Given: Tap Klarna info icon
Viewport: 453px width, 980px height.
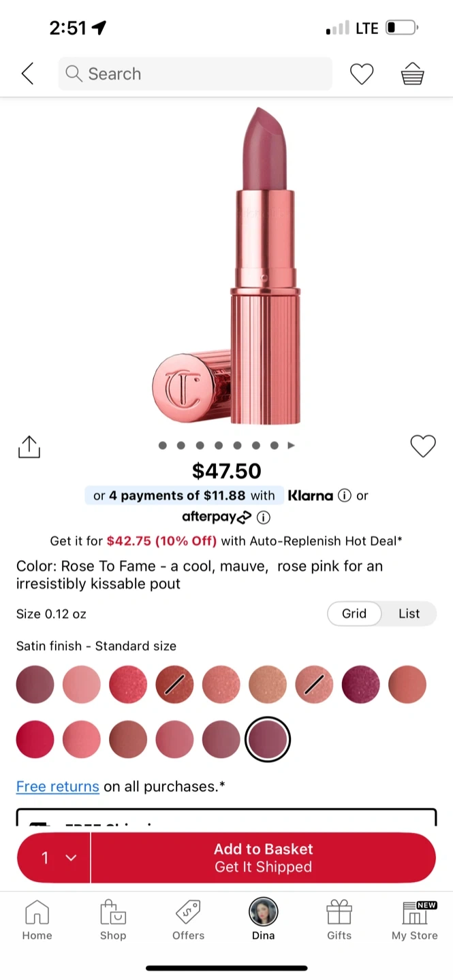Looking at the screenshot, I should click(x=345, y=495).
